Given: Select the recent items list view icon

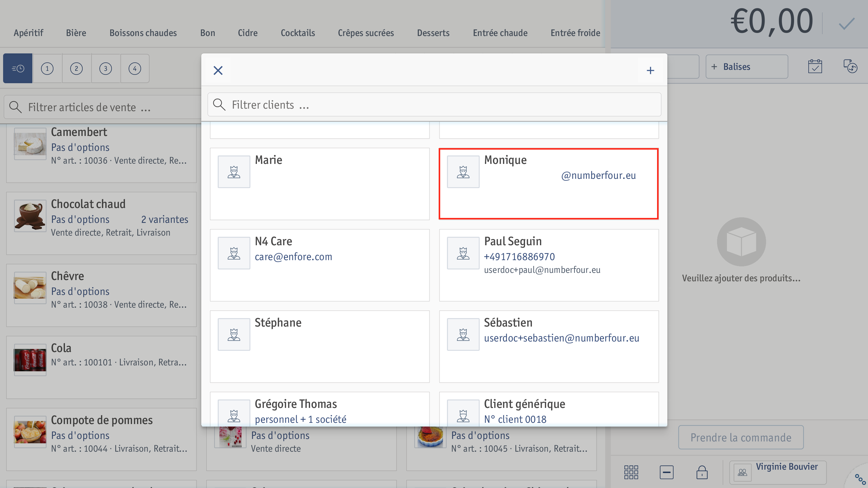Looking at the screenshot, I should [18, 68].
